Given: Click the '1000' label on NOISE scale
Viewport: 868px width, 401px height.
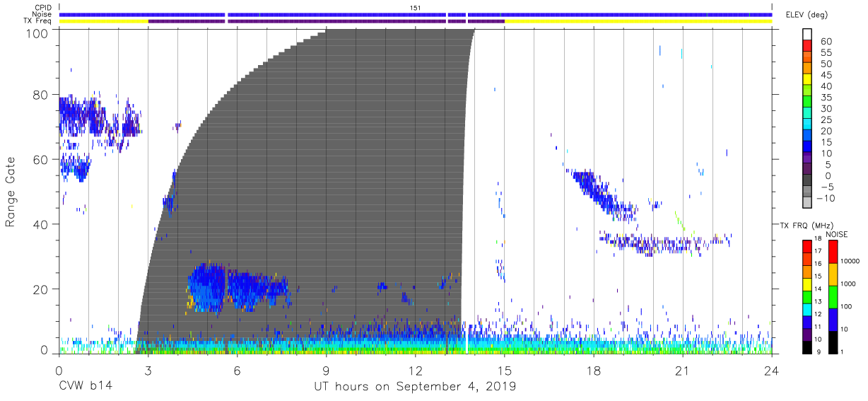Looking at the screenshot, I should [x=849, y=284].
